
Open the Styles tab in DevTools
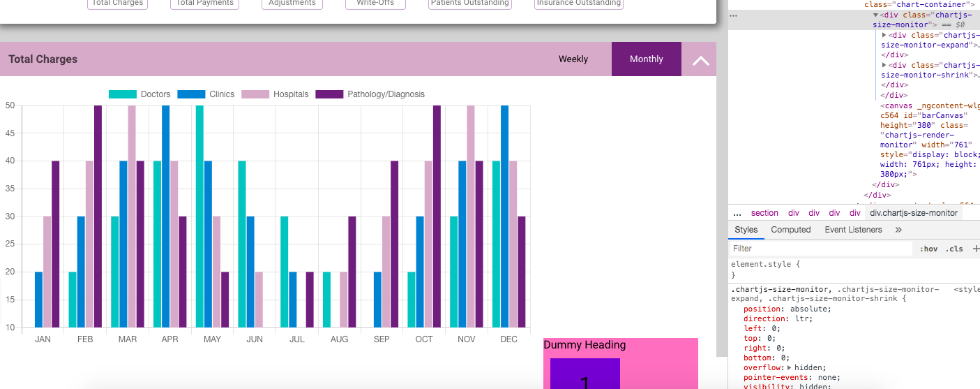746,230
